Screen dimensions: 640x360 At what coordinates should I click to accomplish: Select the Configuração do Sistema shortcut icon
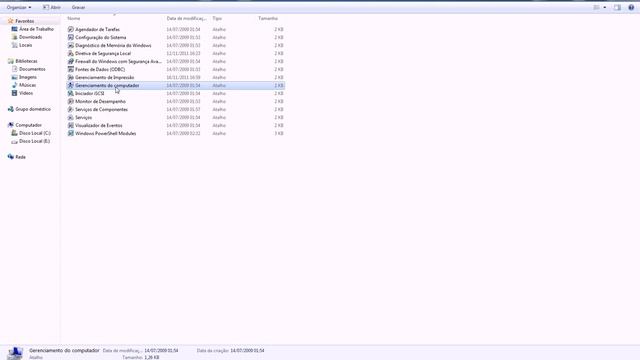pyautogui.click(x=71, y=37)
